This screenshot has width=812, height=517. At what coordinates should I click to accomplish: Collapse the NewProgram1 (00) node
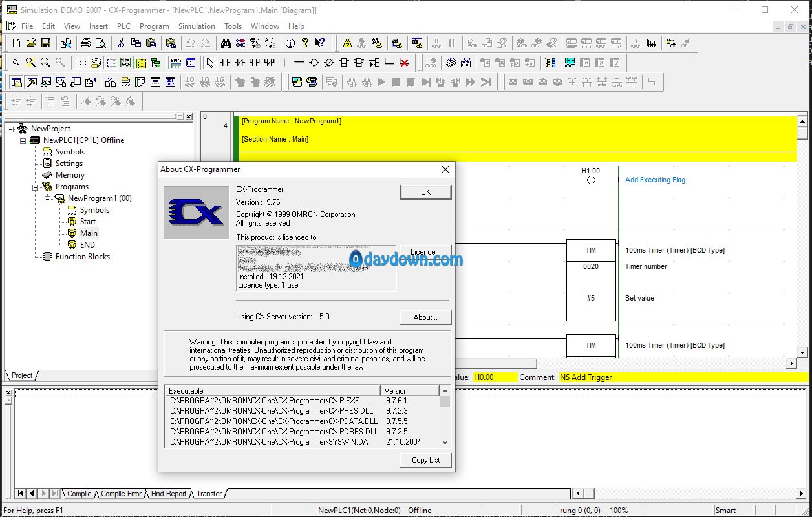48,198
